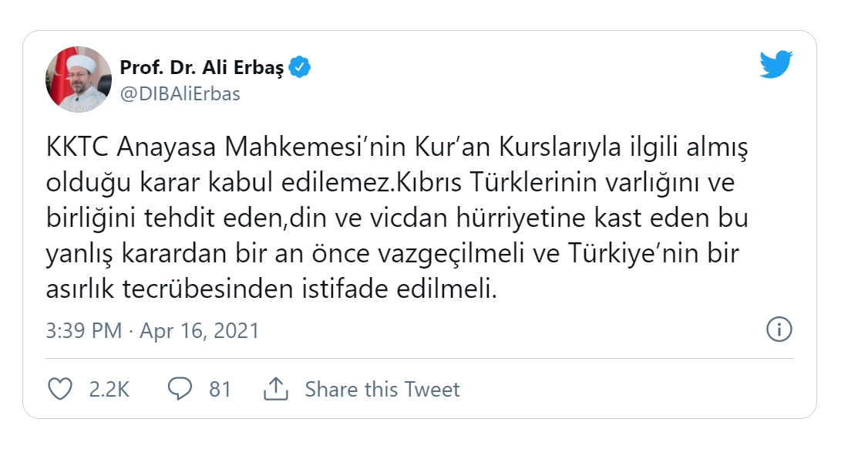Click the 2.2K likes count

[109, 389]
